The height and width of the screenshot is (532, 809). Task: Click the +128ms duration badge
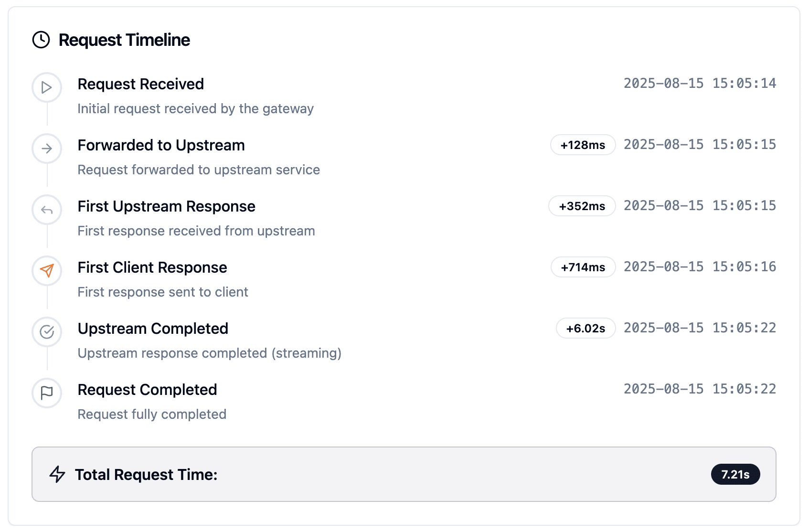[583, 145]
